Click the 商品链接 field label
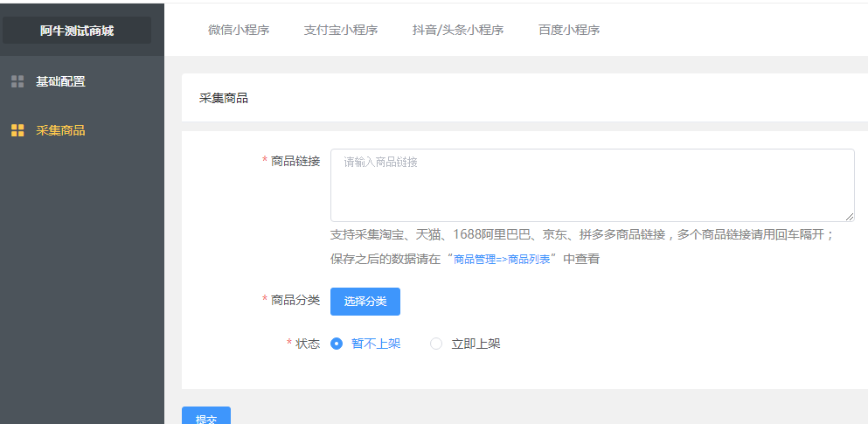This screenshot has width=868, height=424. click(x=295, y=161)
